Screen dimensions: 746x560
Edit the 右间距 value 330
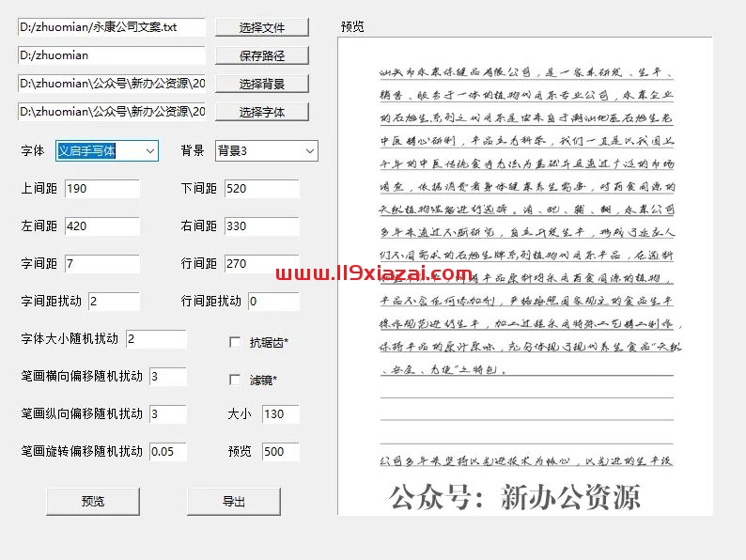[262, 226]
